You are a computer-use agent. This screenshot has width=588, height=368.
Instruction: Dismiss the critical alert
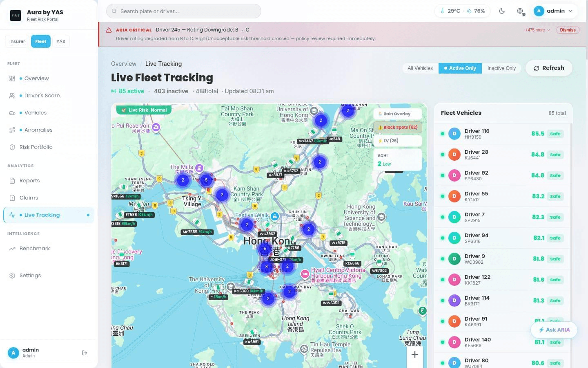568,30
